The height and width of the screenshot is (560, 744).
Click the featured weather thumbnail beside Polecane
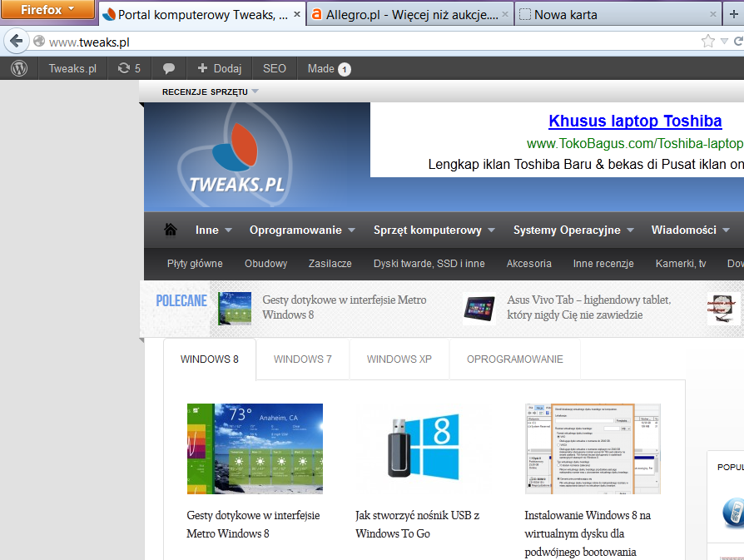pyautogui.click(x=235, y=309)
